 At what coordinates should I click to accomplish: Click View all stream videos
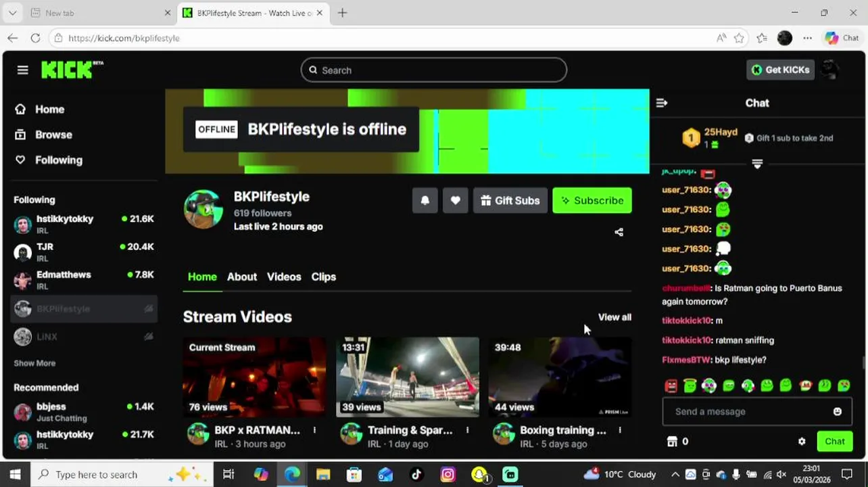pyautogui.click(x=614, y=317)
